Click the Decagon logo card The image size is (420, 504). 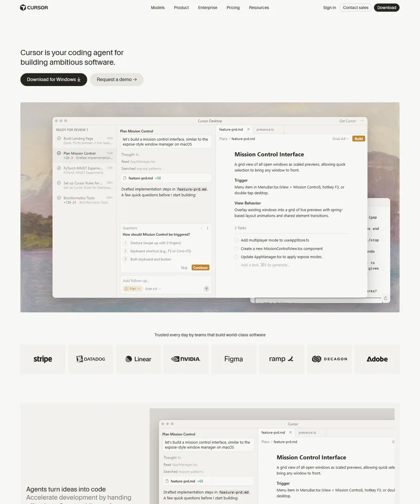point(329,359)
